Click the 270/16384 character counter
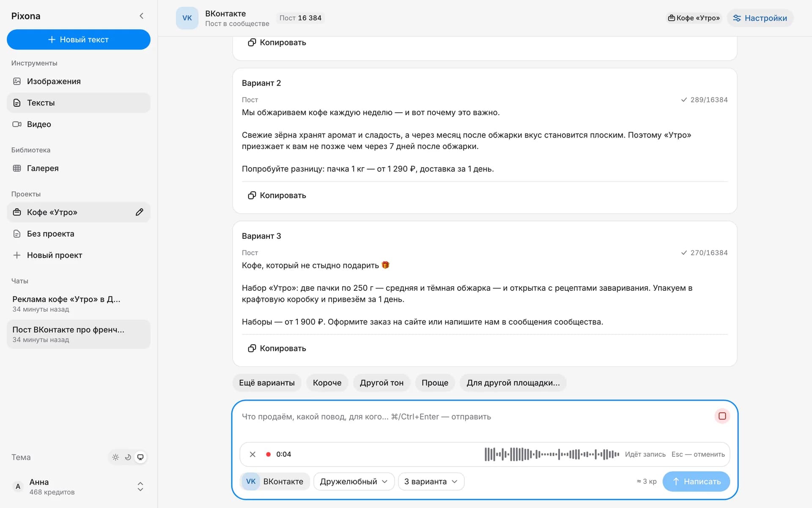The width and height of the screenshot is (812, 508). coord(704,253)
